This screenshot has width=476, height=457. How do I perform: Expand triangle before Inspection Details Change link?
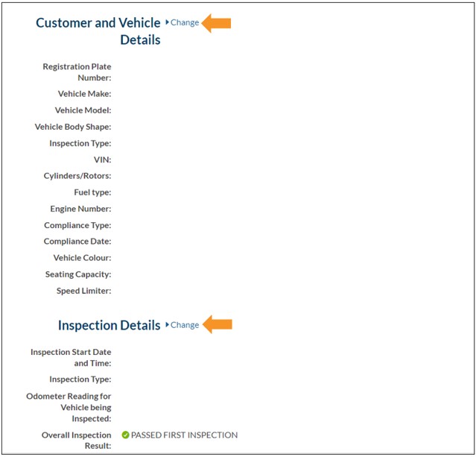click(167, 325)
